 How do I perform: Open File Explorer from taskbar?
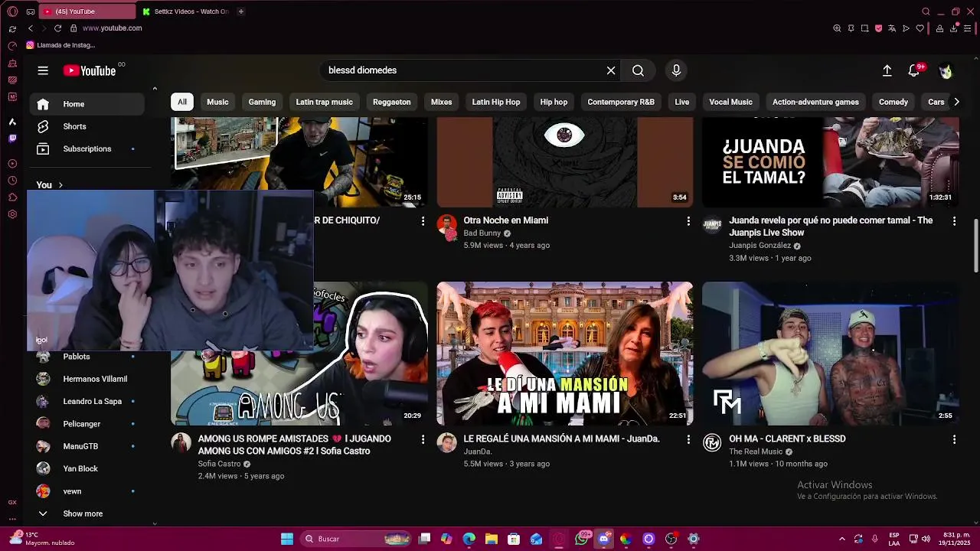click(492, 539)
